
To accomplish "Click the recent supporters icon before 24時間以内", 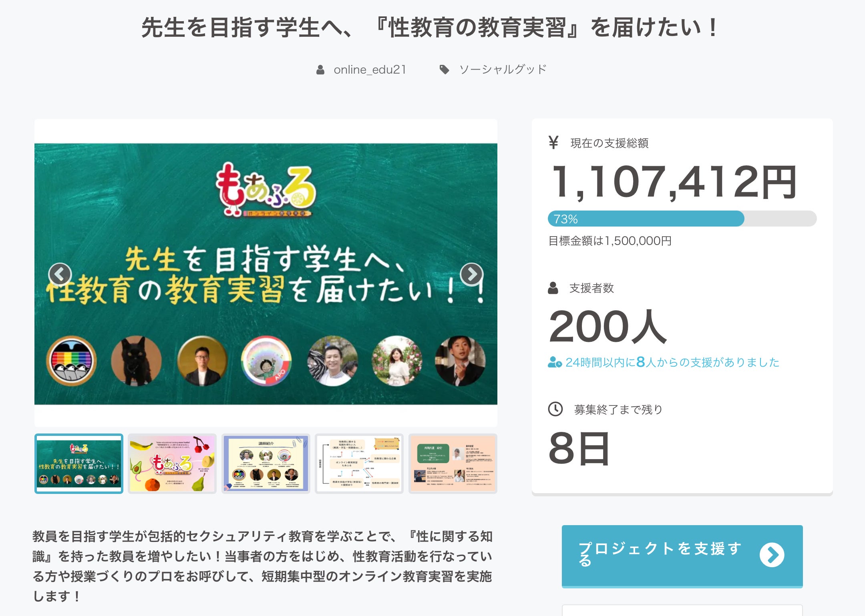I will click(x=555, y=362).
